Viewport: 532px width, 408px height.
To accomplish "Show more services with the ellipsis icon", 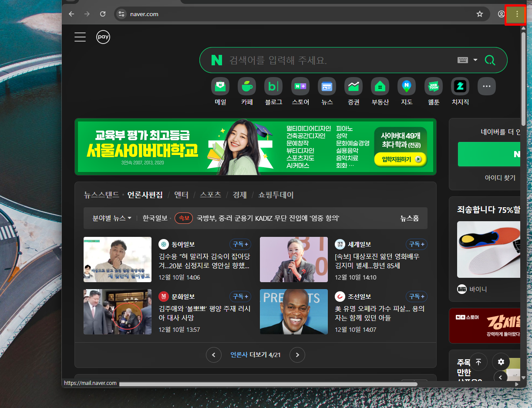I will point(487,86).
